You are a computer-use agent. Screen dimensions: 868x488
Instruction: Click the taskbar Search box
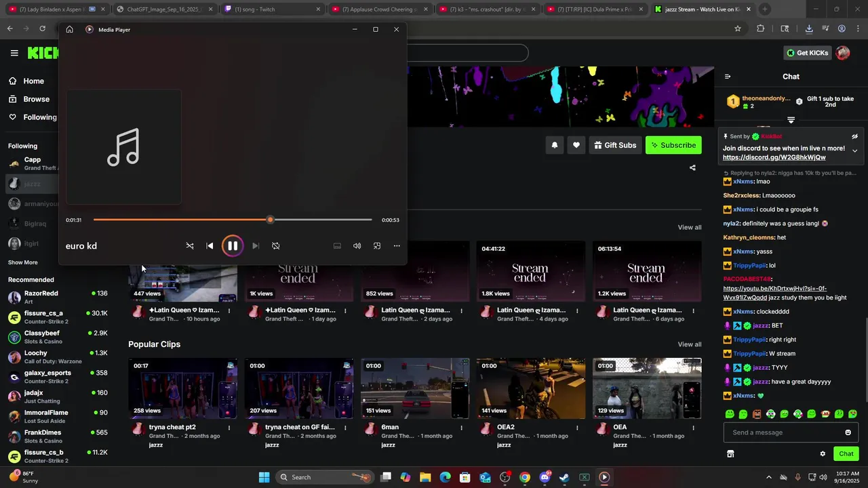point(325,477)
